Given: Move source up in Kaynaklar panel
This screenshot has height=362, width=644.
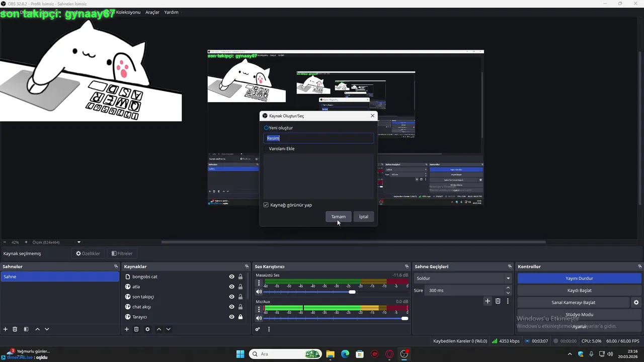Looking at the screenshot, I should pos(159,329).
